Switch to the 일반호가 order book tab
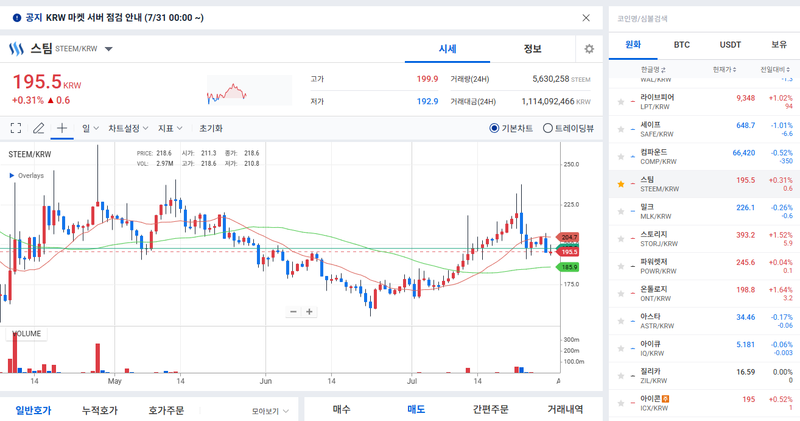The height and width of the screenshot is (421, 800). (x=33, y=410)
